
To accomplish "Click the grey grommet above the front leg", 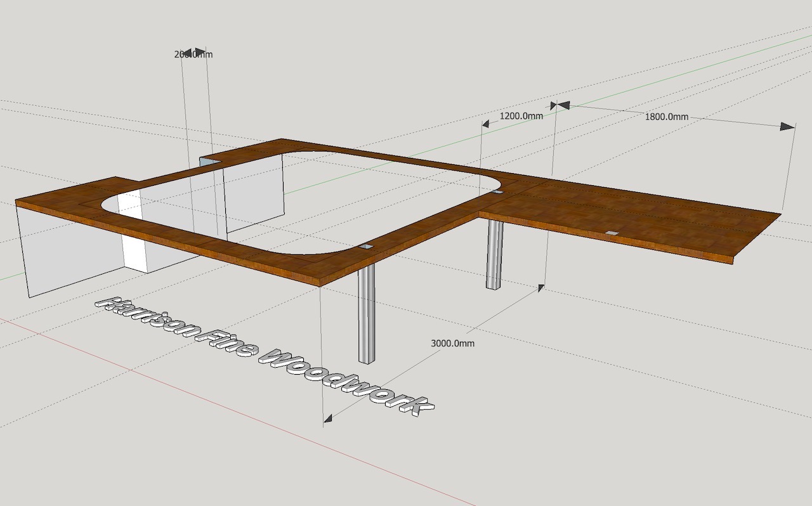I will [366, 246].
